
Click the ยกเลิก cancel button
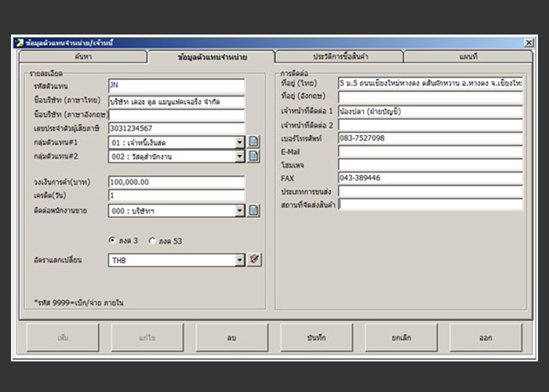(402, 338)
